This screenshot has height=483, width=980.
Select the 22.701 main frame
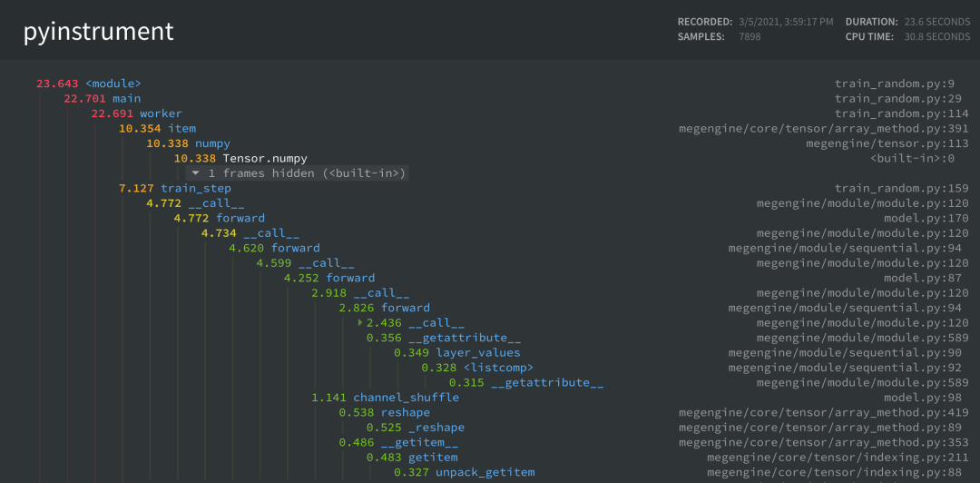click(x=102, y=99)
